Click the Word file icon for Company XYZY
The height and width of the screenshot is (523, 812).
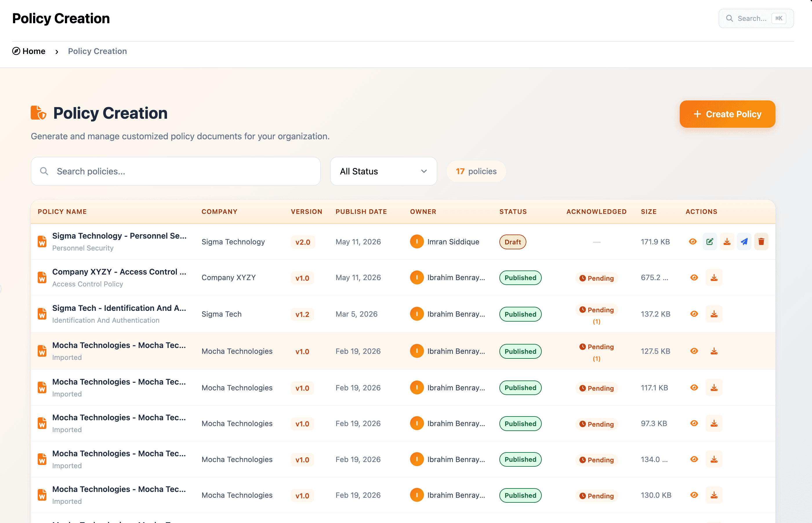tap(42, 277)
